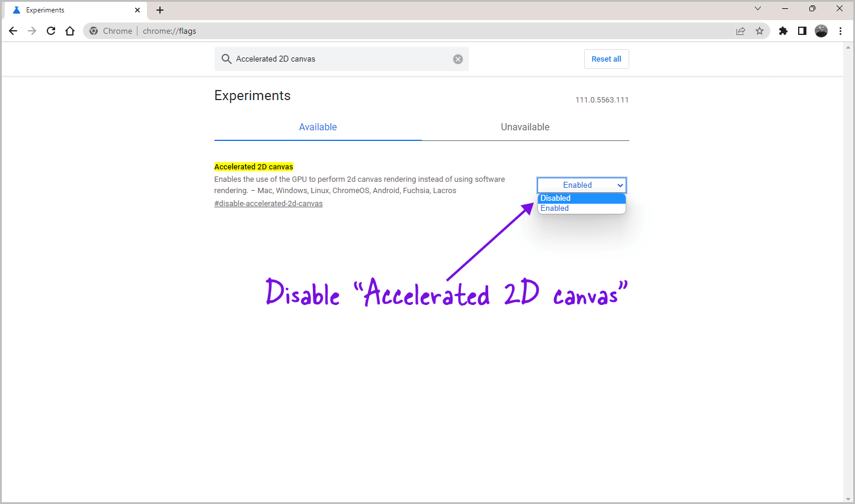855x504 pixels.
Task: Open the tab list chevron
Action: coord(758,9)
